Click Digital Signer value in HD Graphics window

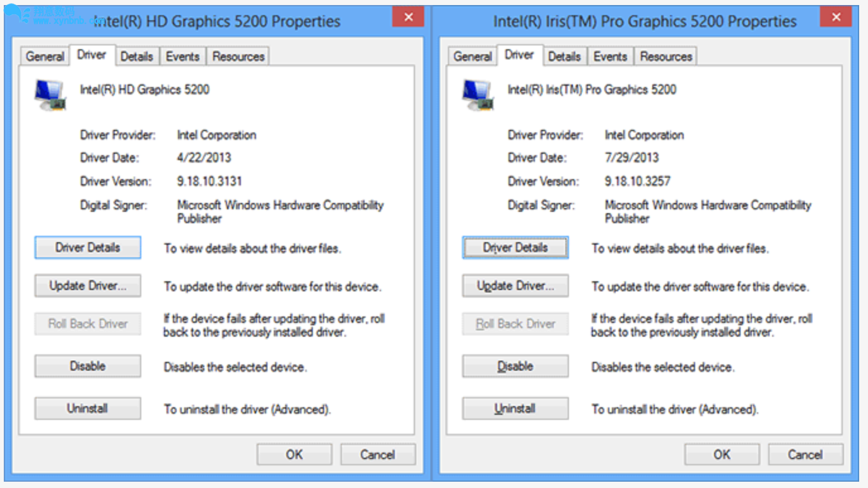click(x=280, y=212)
